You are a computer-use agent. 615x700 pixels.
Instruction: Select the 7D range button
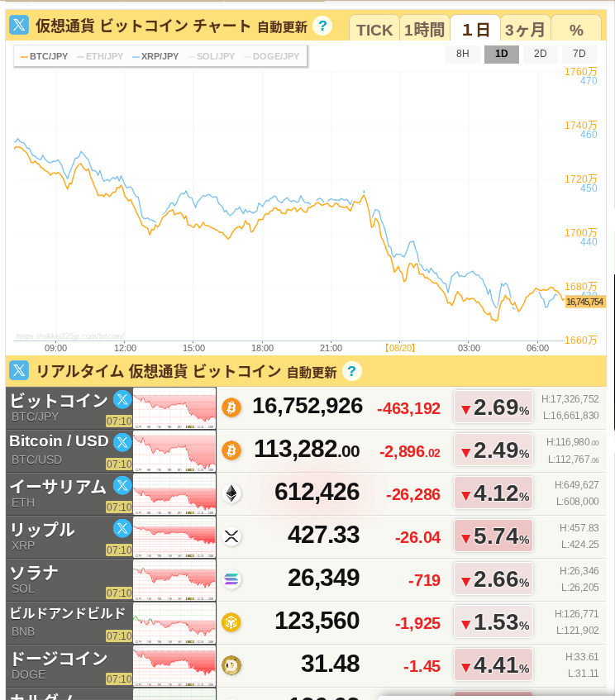point(579,54)
